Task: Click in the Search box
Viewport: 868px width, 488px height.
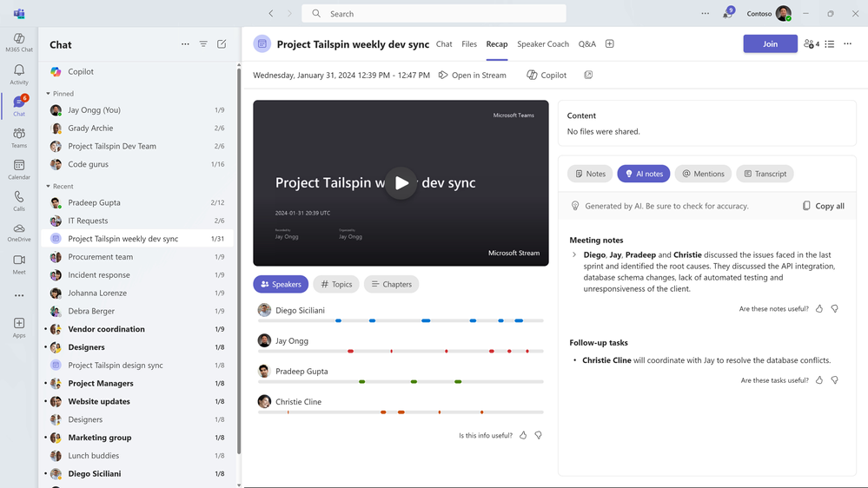Action: pos(434,13)
